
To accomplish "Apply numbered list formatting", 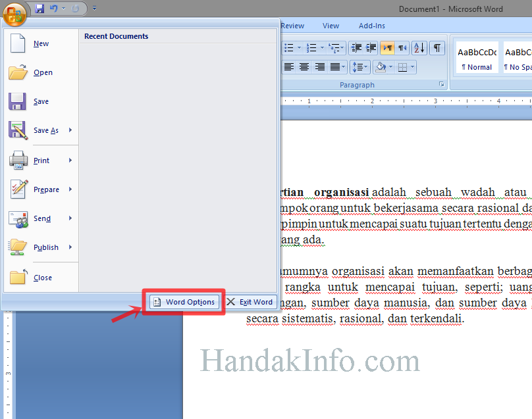I will [x=311, y=48].
